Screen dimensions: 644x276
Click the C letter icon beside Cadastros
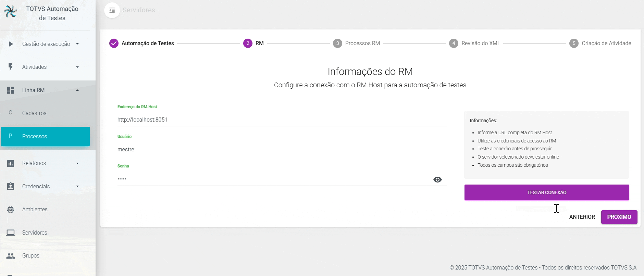pyautogui.click(x=10, y=113)
